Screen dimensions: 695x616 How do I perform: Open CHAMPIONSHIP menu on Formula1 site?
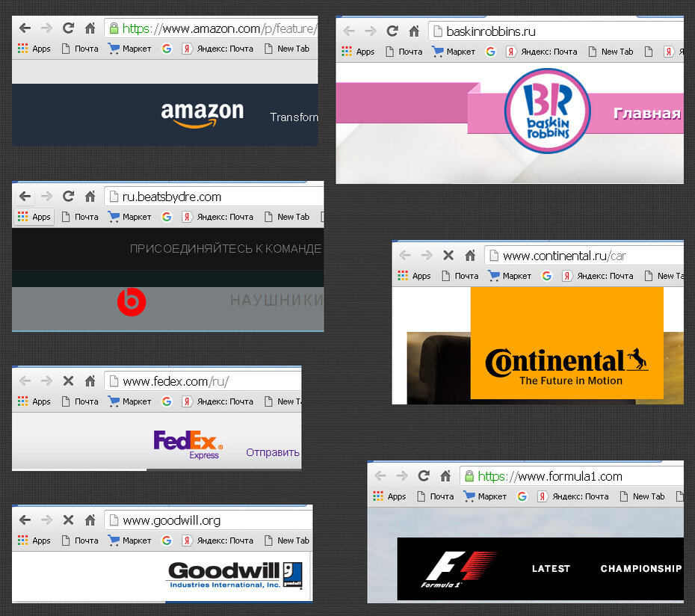point(641,569)
